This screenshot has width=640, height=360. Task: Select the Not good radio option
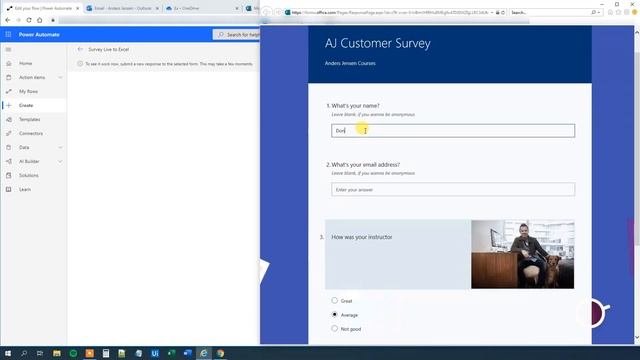335,329
